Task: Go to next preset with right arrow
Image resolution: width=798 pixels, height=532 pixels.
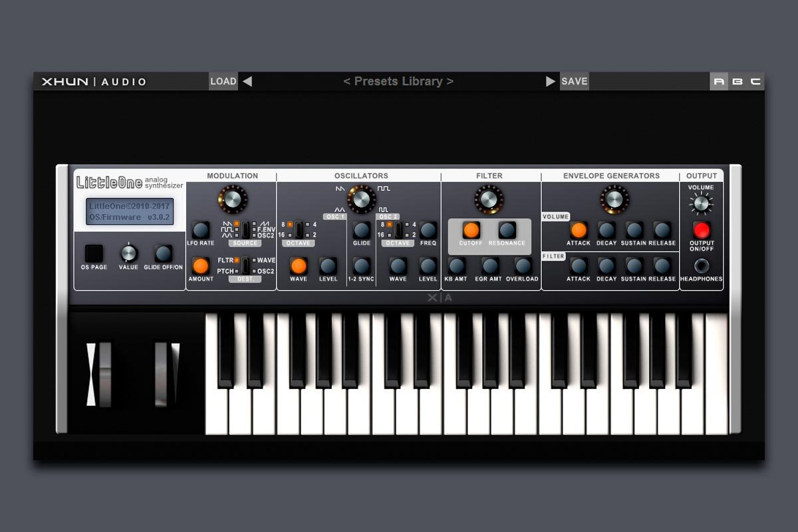Action: [550, 81]
